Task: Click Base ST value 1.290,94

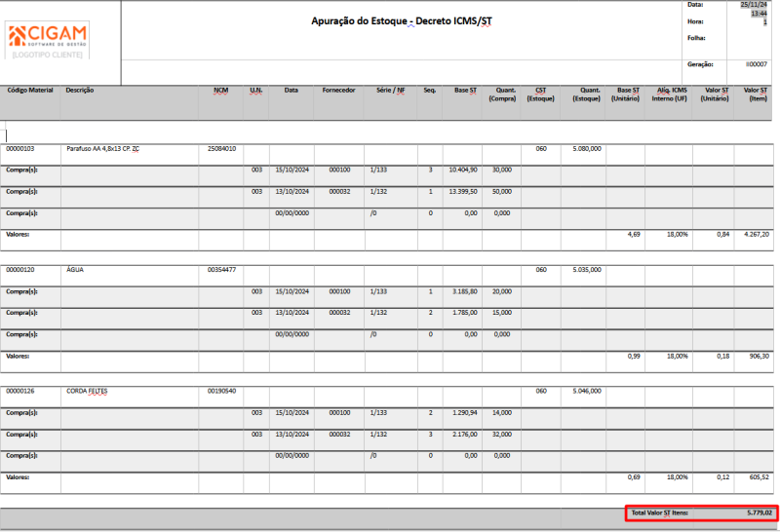Action: click(465, 413)
